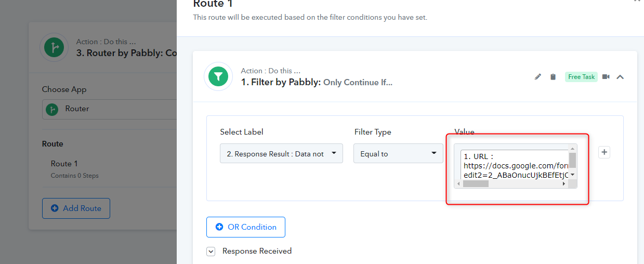The image size is (644, 264).
Task: Click the plus icon next to Value field
Action: (604, 152)
